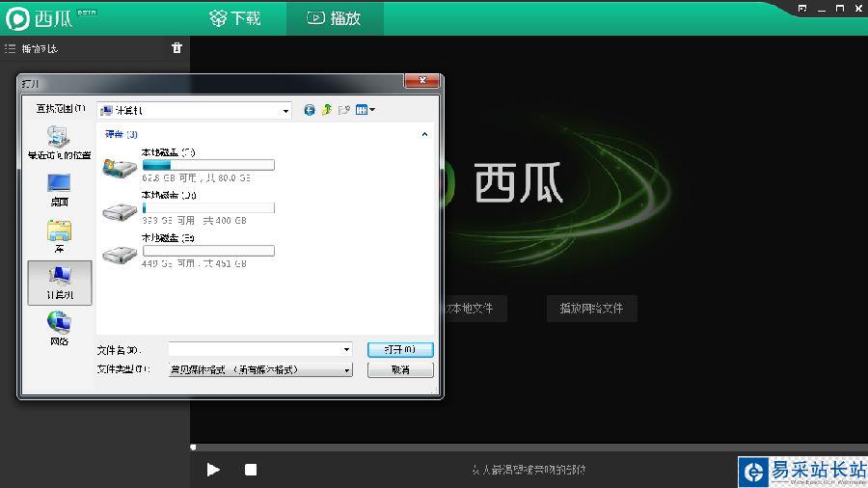Click the stop button in player controls
Image resolution: width=868 pixels, height=488 pixels.
pyautogui.click(x=251, y=470)
